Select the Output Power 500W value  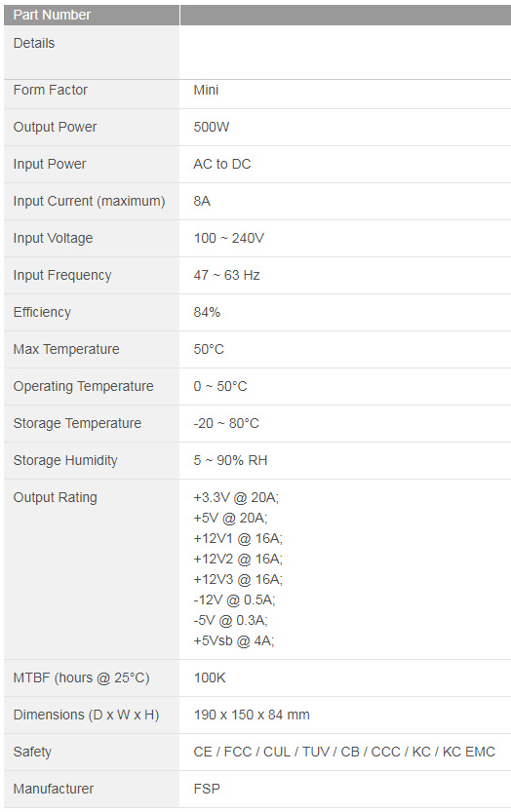tap(211, 127)
